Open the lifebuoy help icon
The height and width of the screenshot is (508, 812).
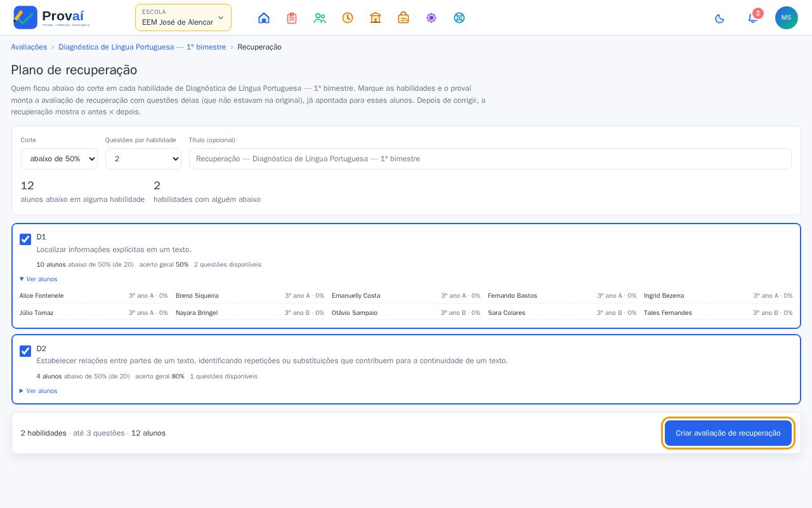pos(459,18)
